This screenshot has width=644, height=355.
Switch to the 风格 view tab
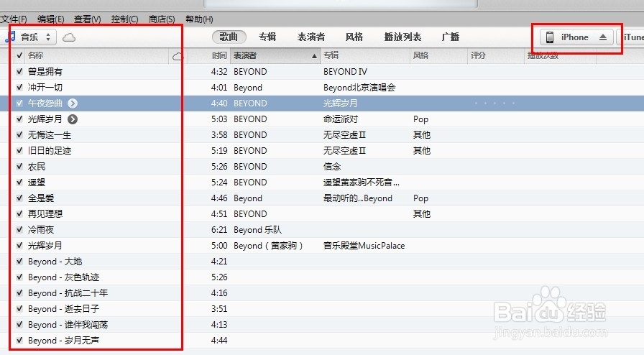(354, 37)
